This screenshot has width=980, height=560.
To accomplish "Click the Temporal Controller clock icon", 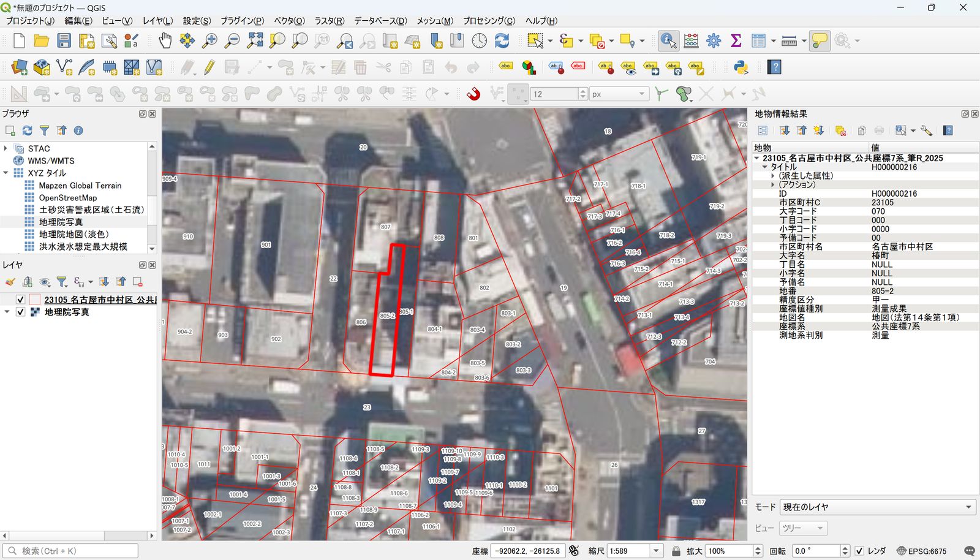I will [x=480, y=41].
